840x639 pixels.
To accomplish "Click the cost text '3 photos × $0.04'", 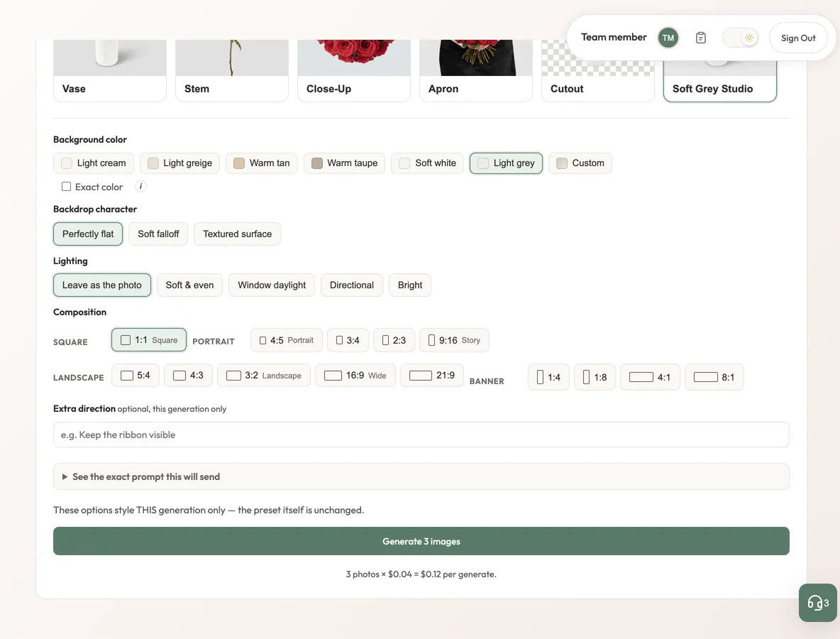I will (379, 574).
